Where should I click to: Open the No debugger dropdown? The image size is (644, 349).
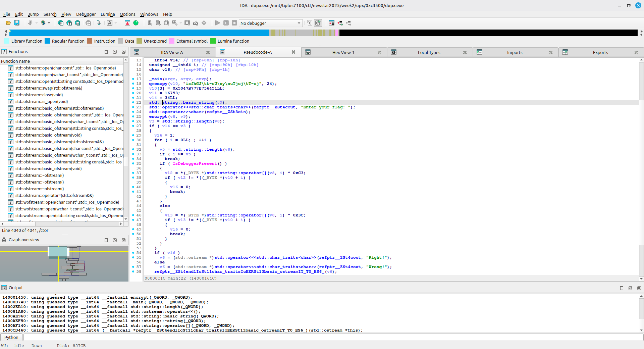tap(270, 23)
